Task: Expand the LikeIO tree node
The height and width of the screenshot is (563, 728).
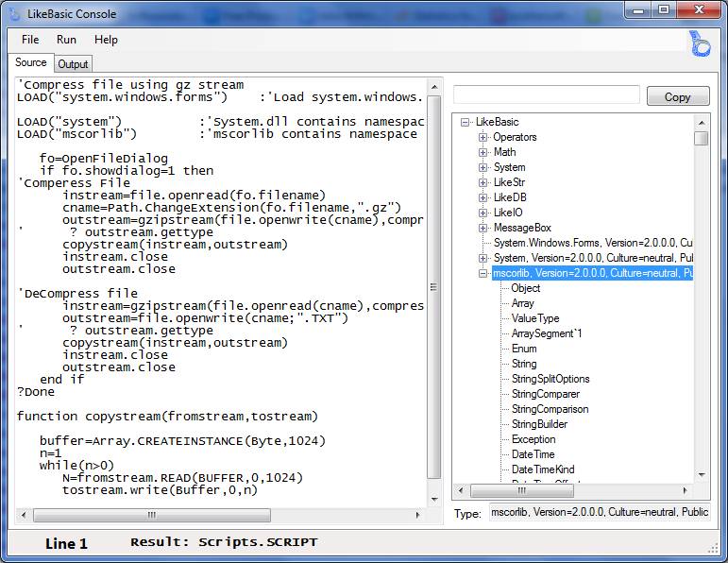Action: pos(483,213)
